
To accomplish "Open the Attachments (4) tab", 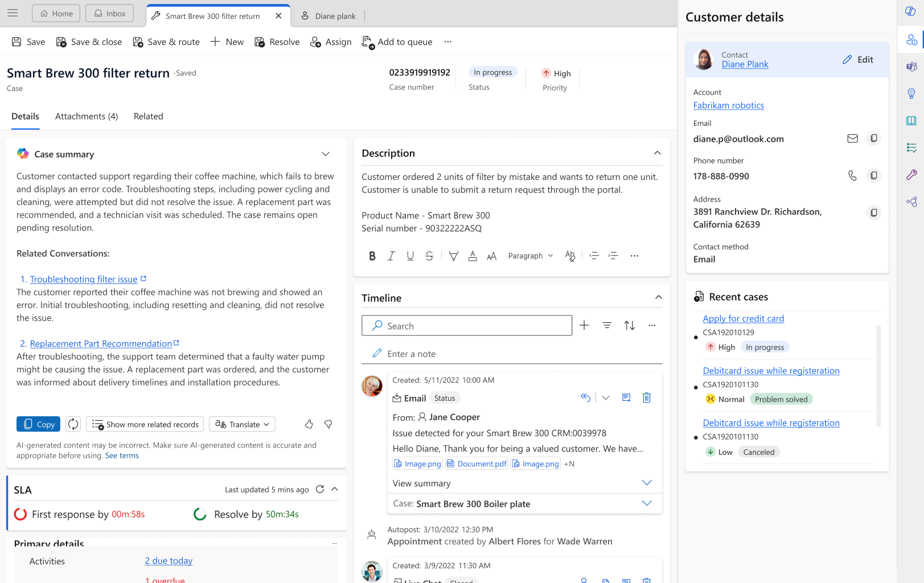I will coord(87,117).
